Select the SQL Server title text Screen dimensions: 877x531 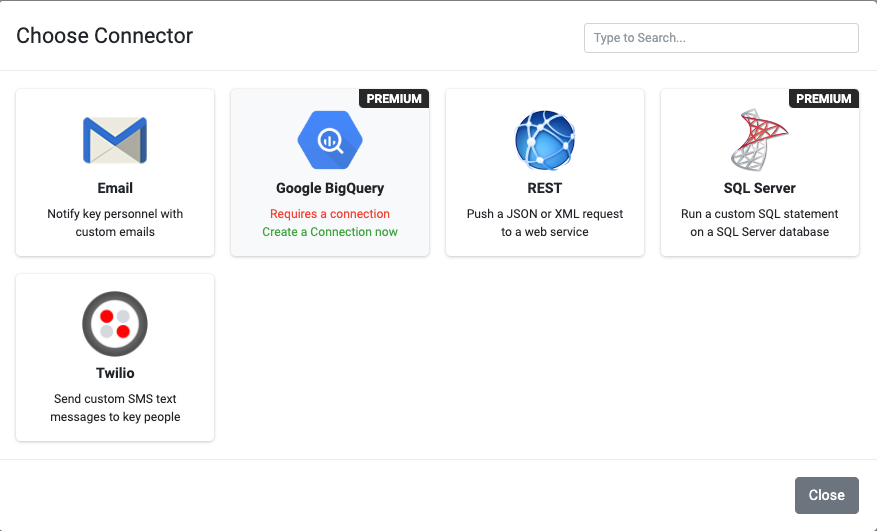pyautogui.click(x=760, y=188)
